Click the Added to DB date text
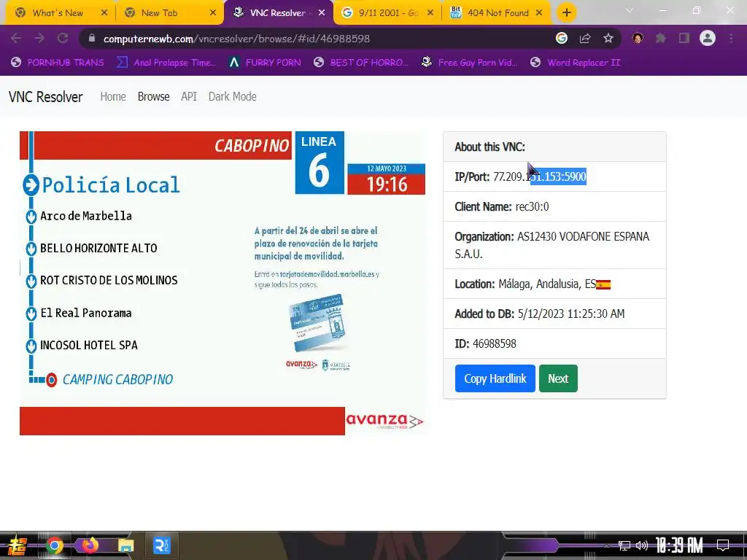747x560 pixels. [570, 314]
